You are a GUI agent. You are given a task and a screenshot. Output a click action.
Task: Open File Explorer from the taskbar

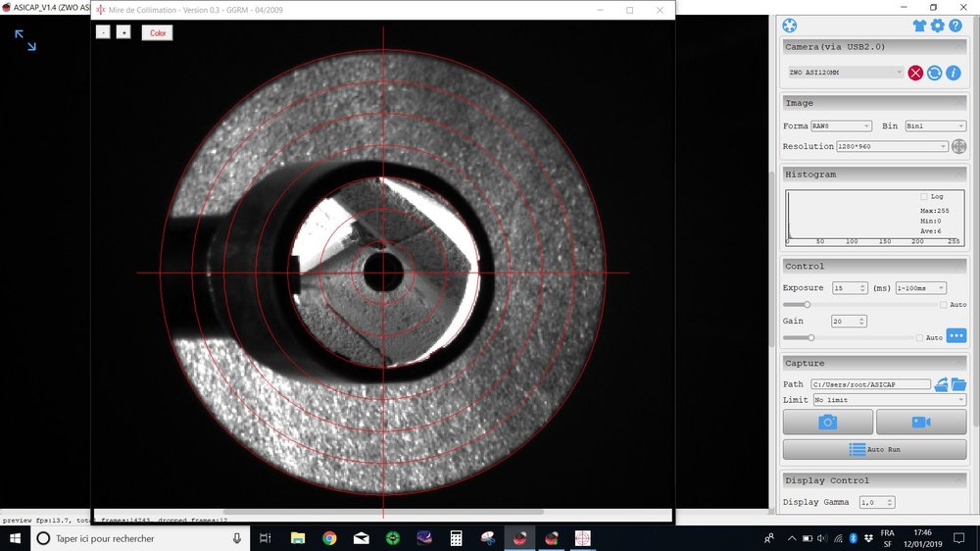tap(298, 538)
